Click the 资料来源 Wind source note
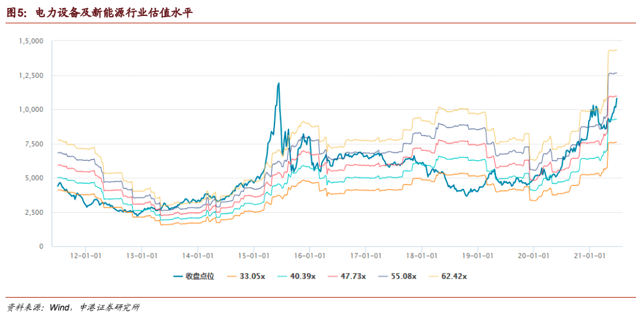The height and width of the screenshot is (324, 644). click(73, 307)
